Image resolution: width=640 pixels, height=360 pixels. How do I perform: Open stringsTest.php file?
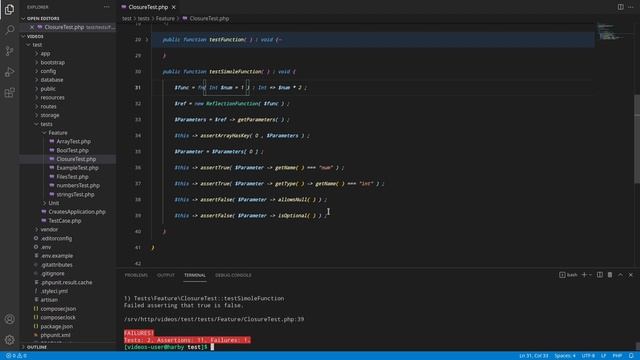pyautogui.click(x=75, y=194)
